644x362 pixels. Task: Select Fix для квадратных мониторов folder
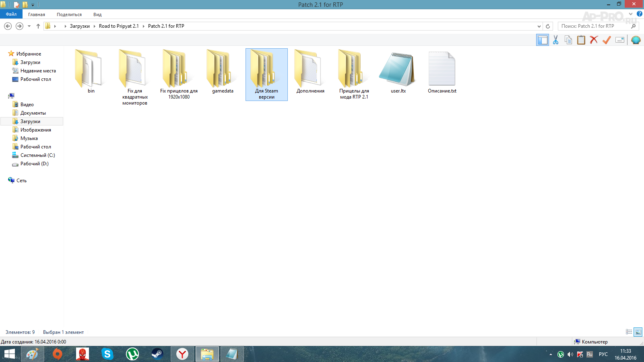pos(135,77)
